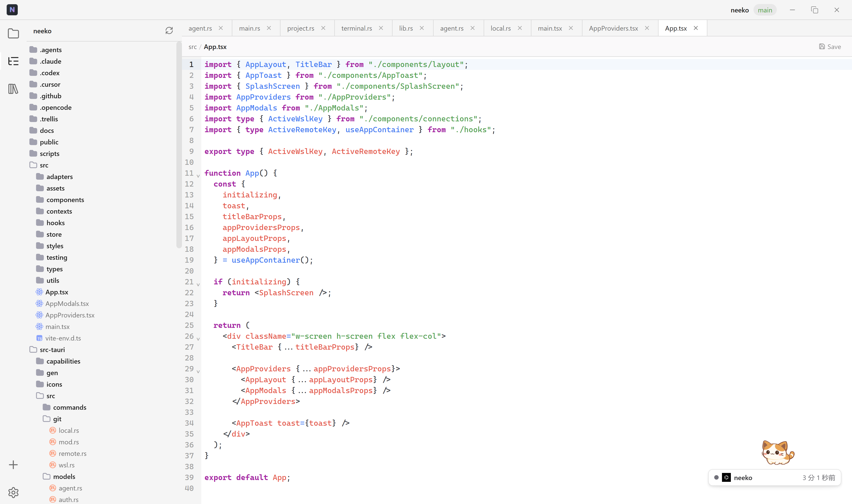
Task: Click the src breadcrumb segment
Action: (x=193, y=47)
